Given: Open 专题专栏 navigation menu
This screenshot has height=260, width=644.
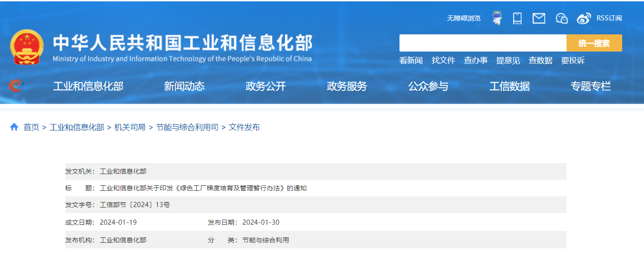Looking at the screenshot, I should pyautogui.click(x=591, y=86).
